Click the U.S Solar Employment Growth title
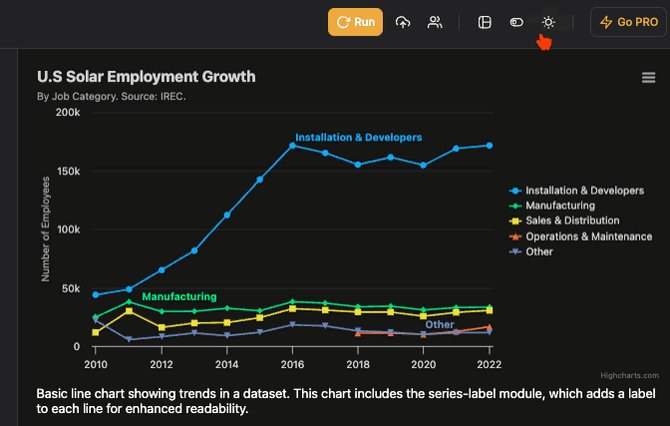670x426 pixels. tap(146, 77)
